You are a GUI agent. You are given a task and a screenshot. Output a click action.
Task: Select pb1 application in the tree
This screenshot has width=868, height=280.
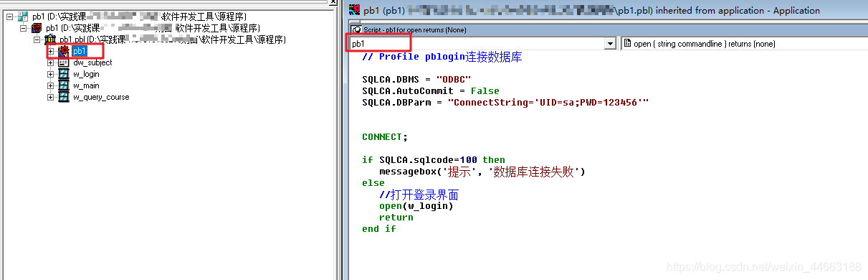(x=80, y=51)
